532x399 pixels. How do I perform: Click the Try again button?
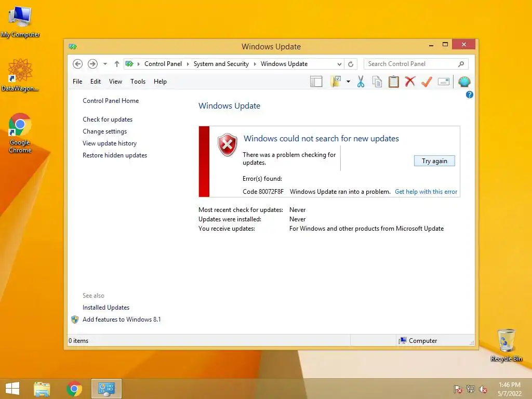click(434, 161)
